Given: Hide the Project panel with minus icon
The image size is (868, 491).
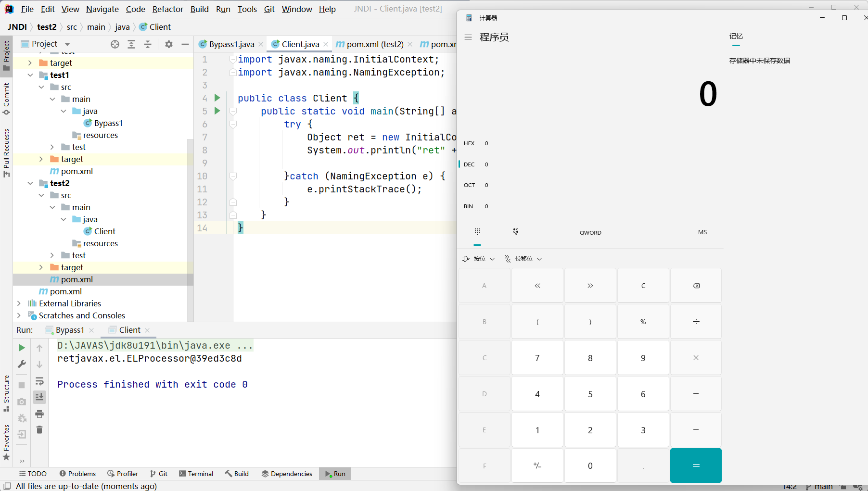Looking at the screenshot, I should pos(185,44).
